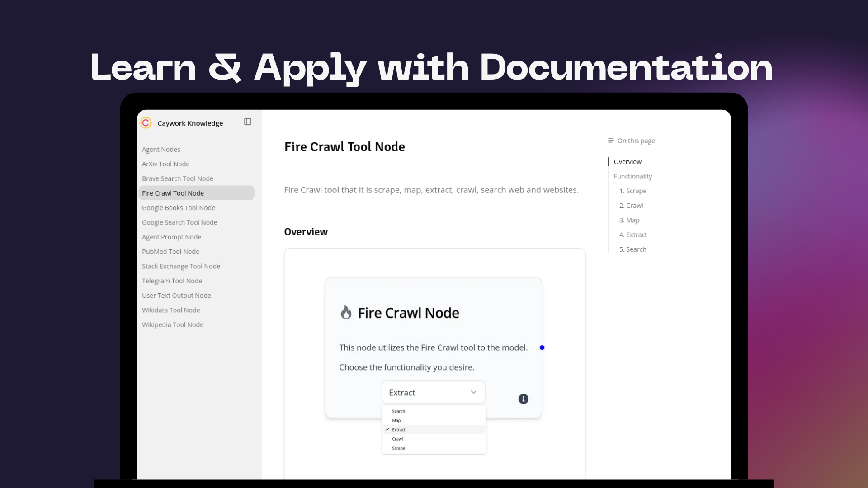The height and width of the screenshot is (488, 868).
Task: Jump to Functionality section link
Action: (x=632, y=176)
